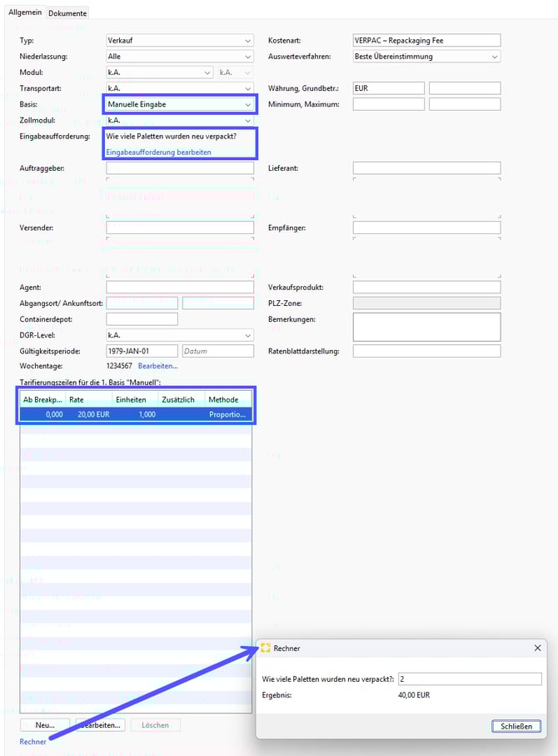Expand the Auswerteverfahren dropdown

(426, 57)
